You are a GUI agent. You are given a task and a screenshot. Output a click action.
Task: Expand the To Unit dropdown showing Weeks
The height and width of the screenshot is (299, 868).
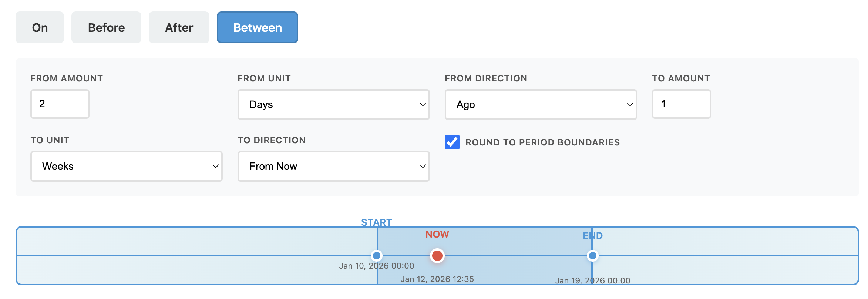point(126,167)
